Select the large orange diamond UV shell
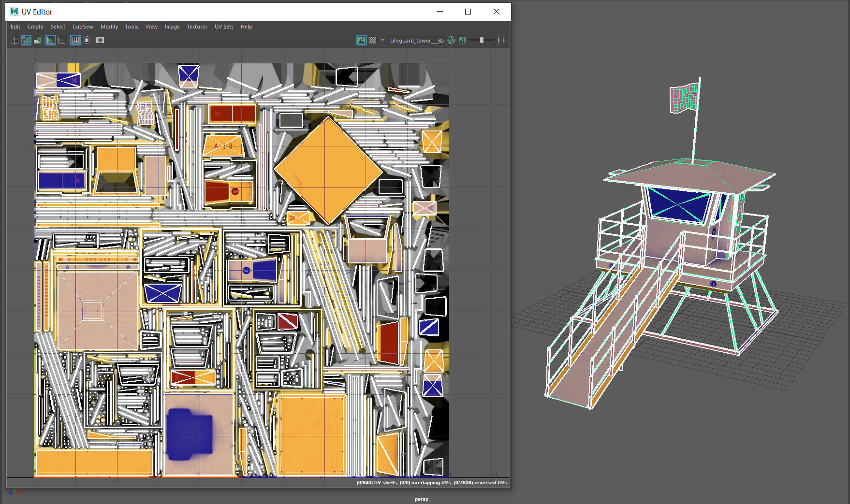 328,171
